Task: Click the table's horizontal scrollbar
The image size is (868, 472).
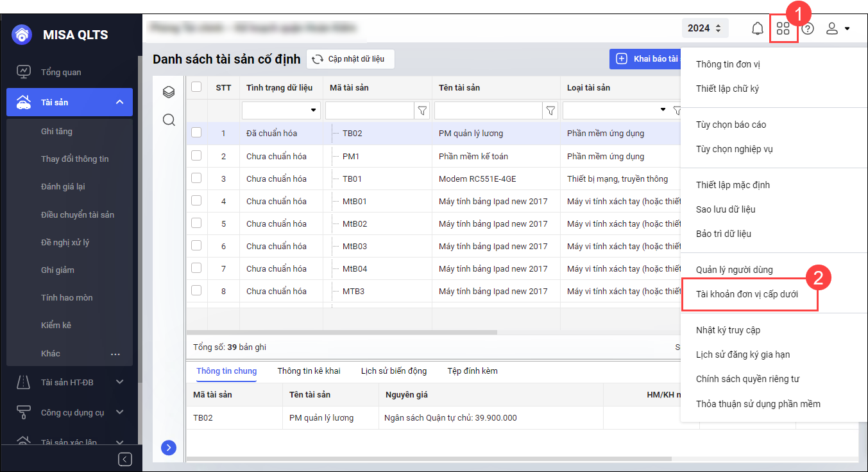Action: [x=342, y=332]
